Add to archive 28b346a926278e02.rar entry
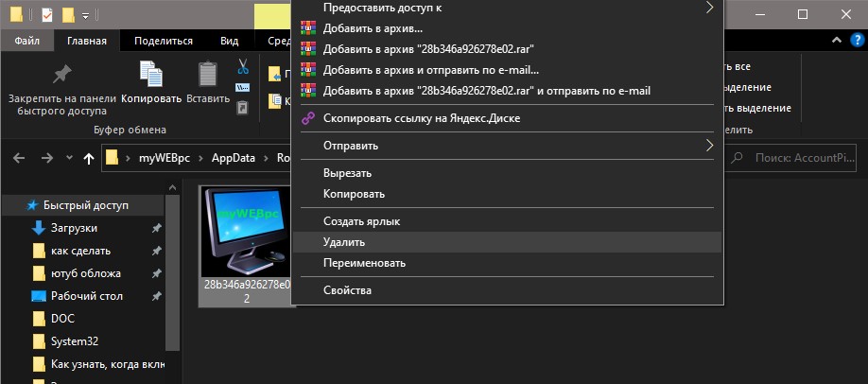 point(507,49)
